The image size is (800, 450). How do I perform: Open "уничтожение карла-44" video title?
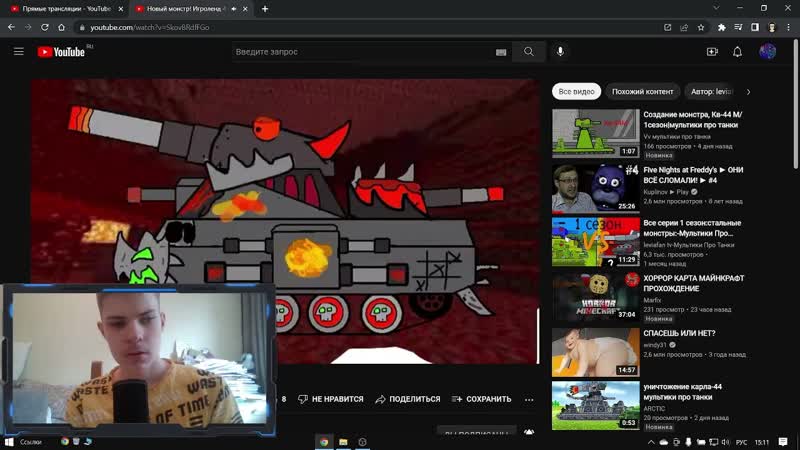point(682,392)
